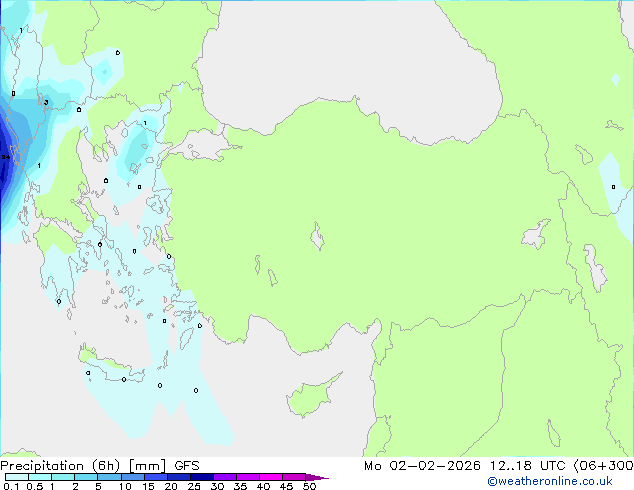
Task: Click the '3' precipitation value on the map
Action: (46, 102)
